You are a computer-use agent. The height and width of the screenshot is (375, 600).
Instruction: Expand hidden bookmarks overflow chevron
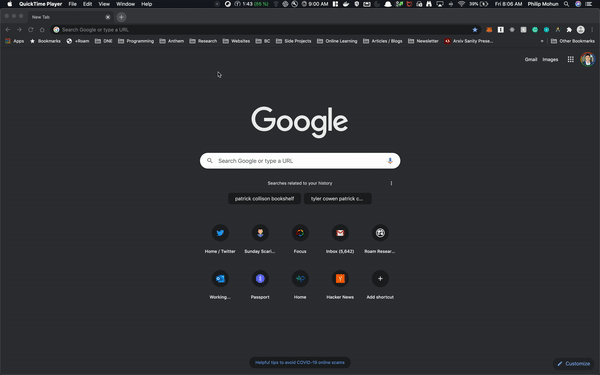(x=542, y=41)
